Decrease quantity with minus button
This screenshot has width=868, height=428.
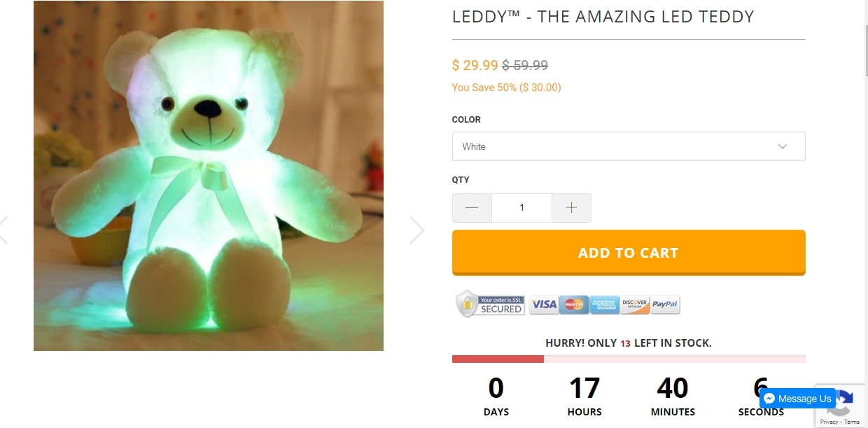(x=472, y=208)
